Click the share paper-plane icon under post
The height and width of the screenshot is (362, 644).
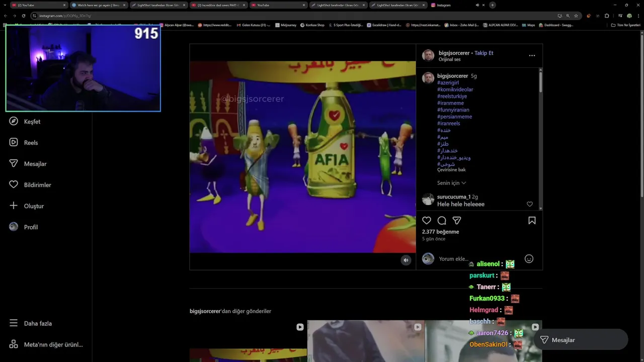pos(457,221)
